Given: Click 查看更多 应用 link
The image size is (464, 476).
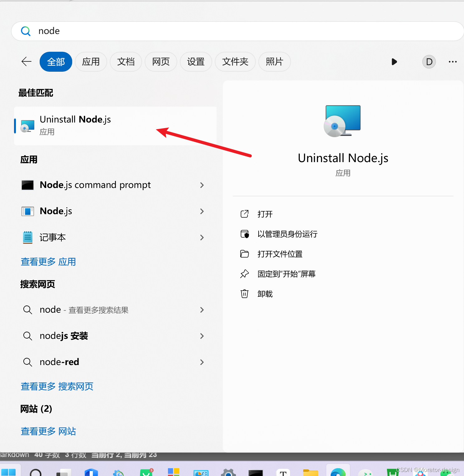Looking at the screenshot, I should pyautogui.click(x=48, y=262).
